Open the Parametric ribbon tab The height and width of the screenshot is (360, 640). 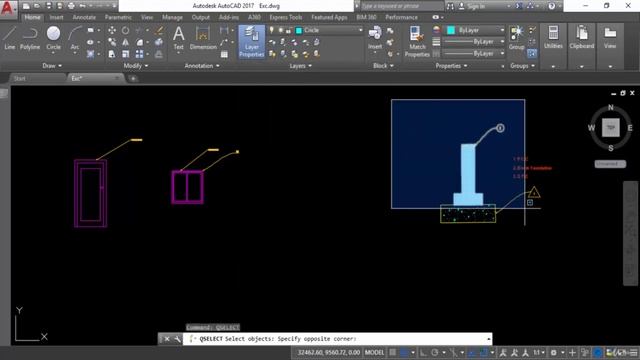(118, 17)
